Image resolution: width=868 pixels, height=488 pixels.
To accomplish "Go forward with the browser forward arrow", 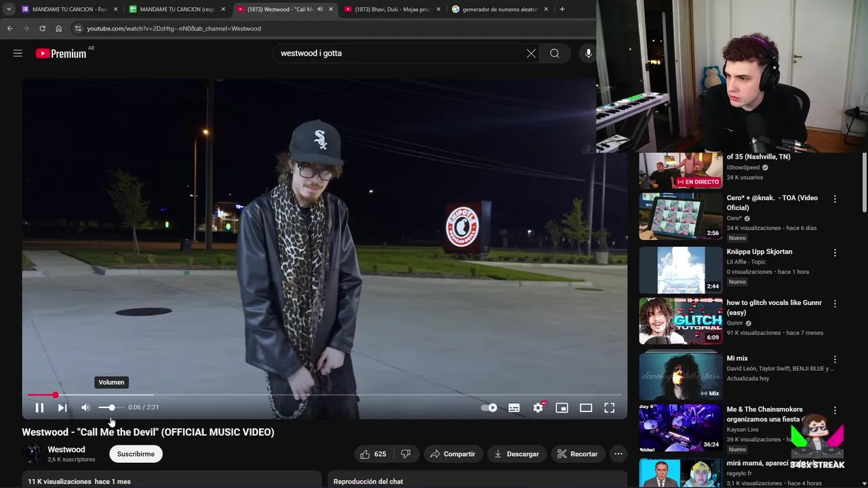I will tap(26, 28).
